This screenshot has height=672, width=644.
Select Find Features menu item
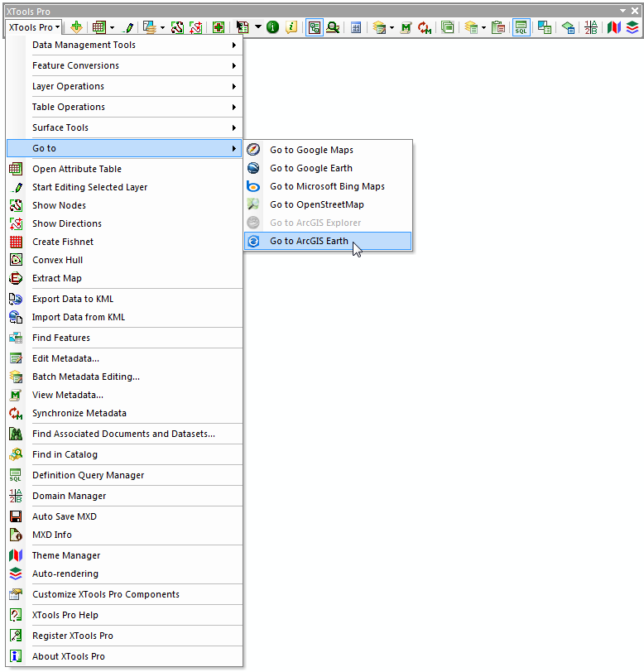(x=124, y=338)
